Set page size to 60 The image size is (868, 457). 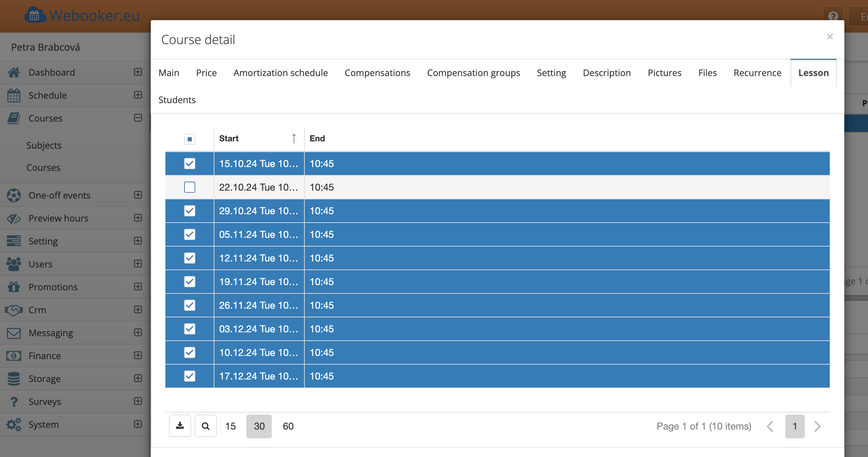point(288,426)
